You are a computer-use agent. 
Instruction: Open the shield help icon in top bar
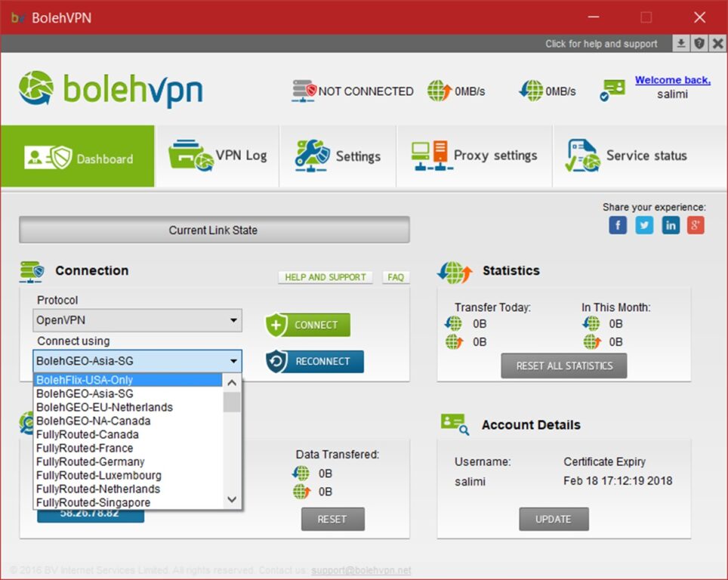point(699,44)
